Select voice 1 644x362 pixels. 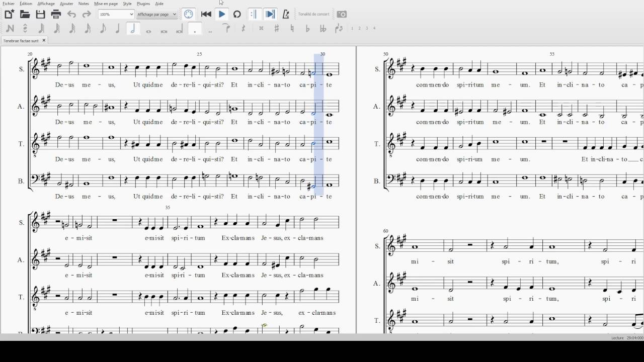(x=352, y=28)
